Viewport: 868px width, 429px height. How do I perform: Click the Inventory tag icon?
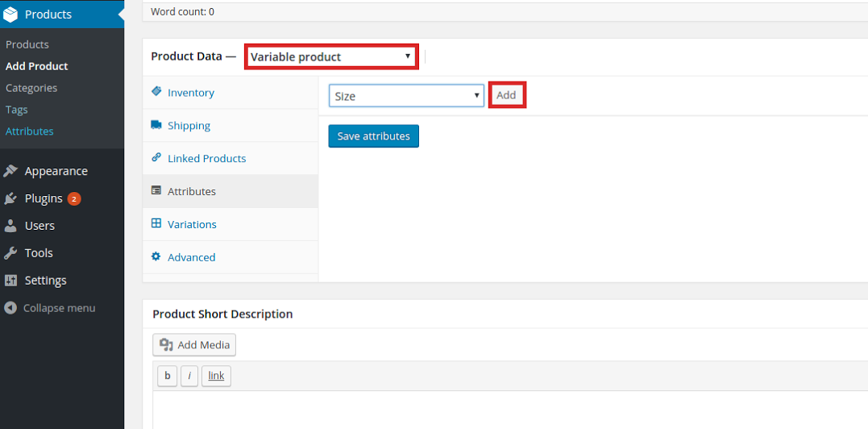pos(156,92)
